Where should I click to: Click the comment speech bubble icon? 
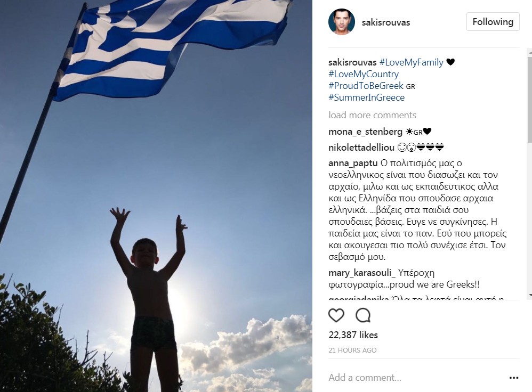pos(362,315)
